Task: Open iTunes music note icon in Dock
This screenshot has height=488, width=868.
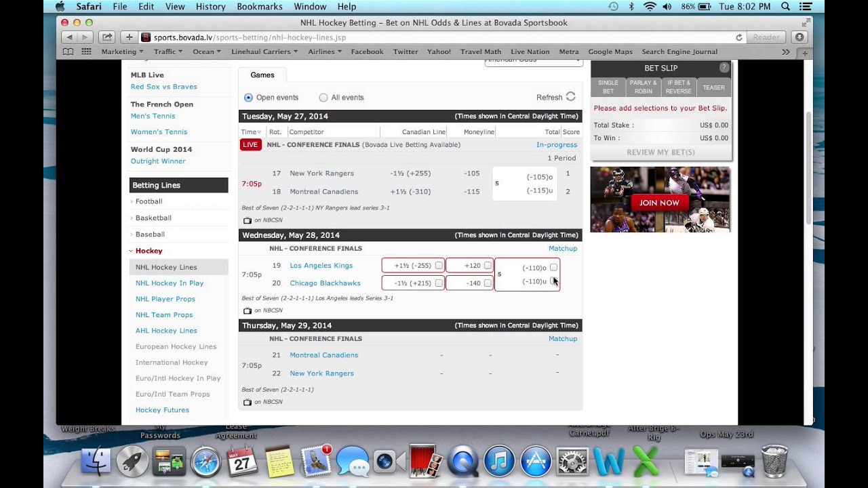Action: tap(499, 462)
